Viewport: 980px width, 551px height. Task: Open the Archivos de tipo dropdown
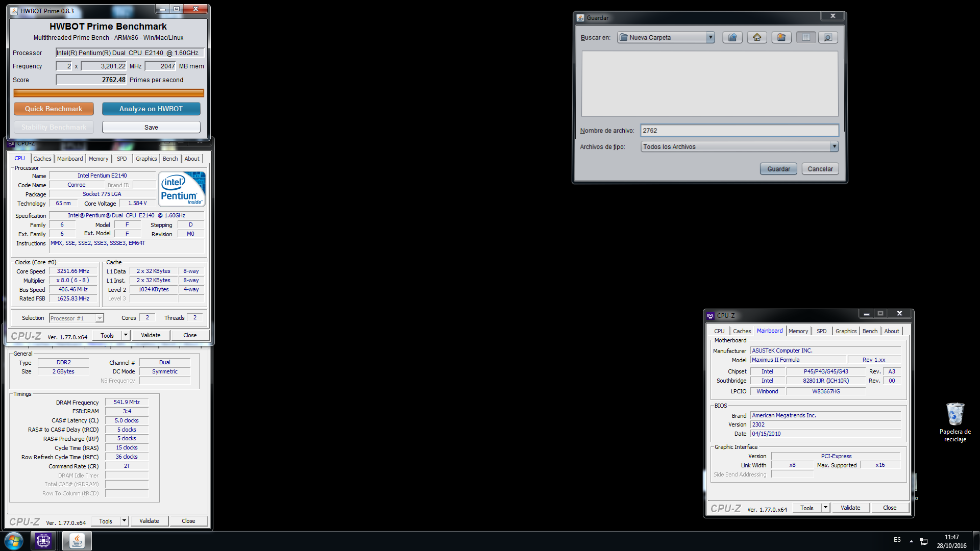pos(834,147)
